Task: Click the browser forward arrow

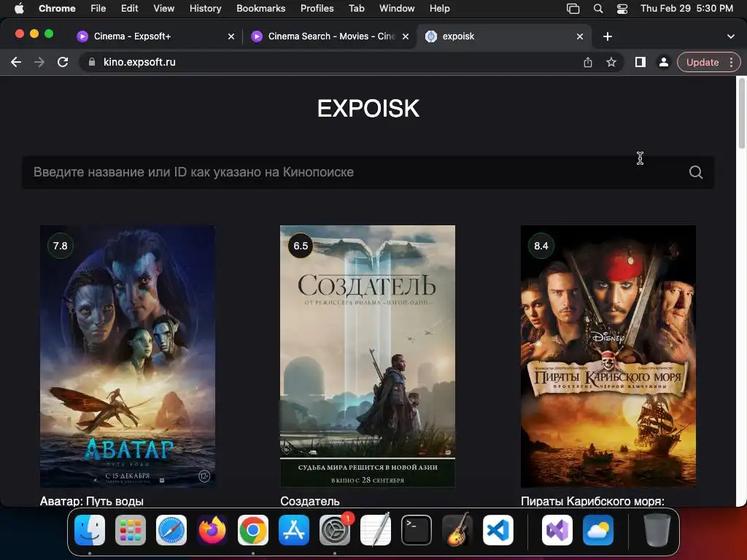Action: point(39,62)
